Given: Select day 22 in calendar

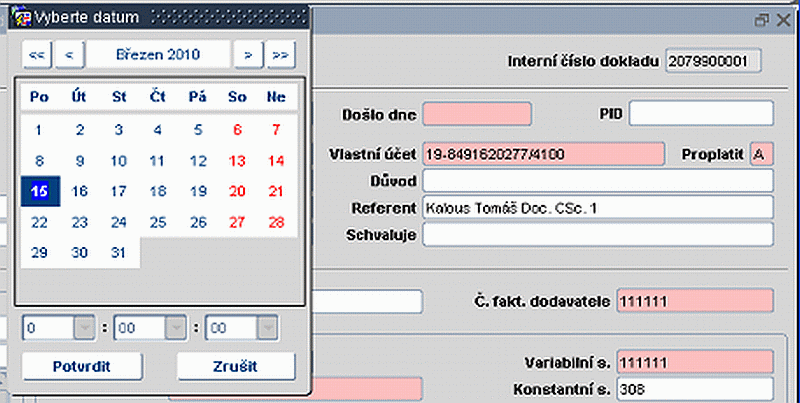Looking at the screenshot, I should pos(39,222).
